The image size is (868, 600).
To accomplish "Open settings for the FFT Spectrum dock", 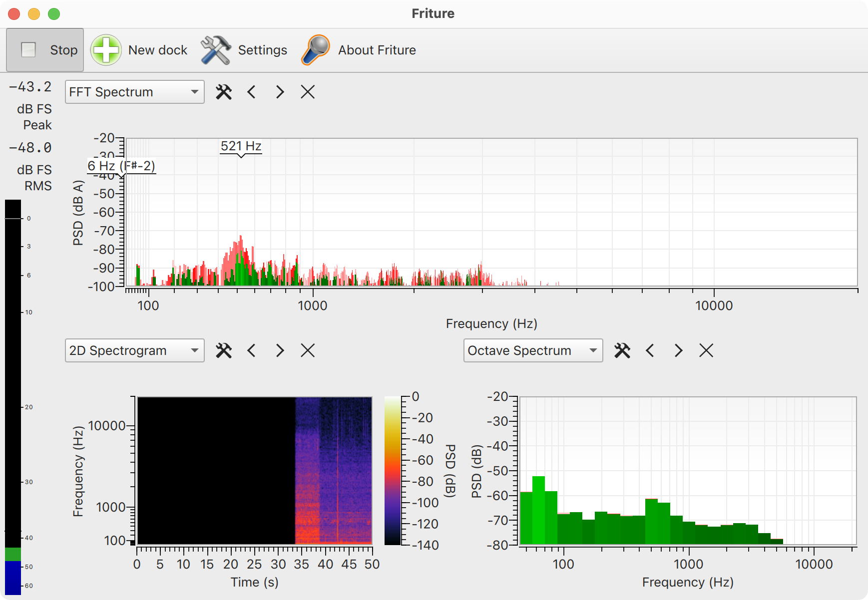I will [224, 92].
